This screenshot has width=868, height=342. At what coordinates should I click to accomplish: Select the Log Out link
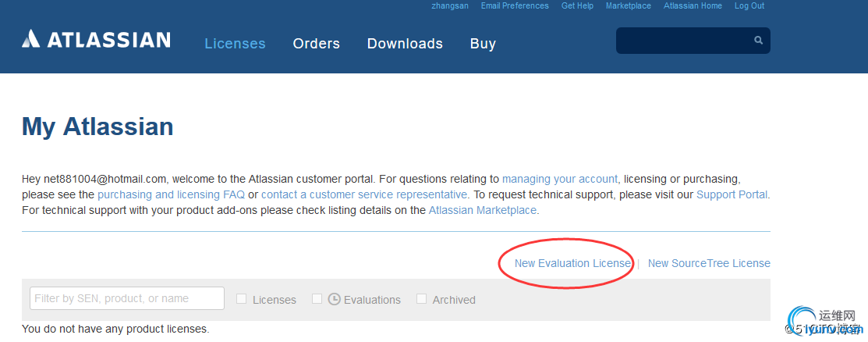749,5
